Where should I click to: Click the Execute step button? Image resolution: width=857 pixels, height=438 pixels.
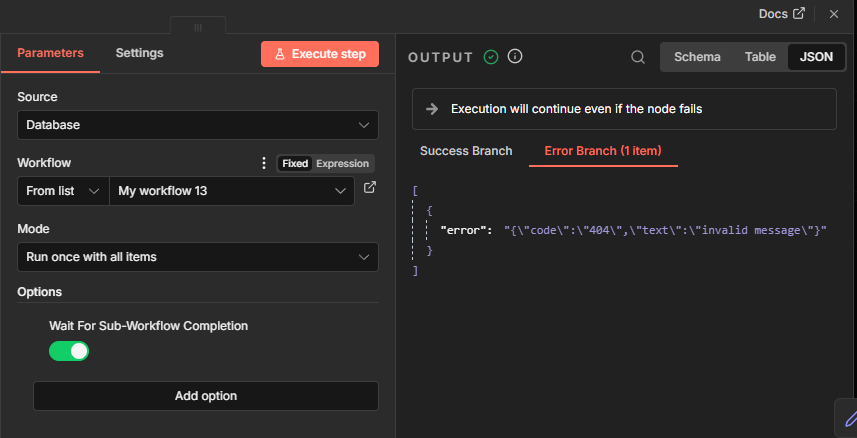click(x=320, y=54)
